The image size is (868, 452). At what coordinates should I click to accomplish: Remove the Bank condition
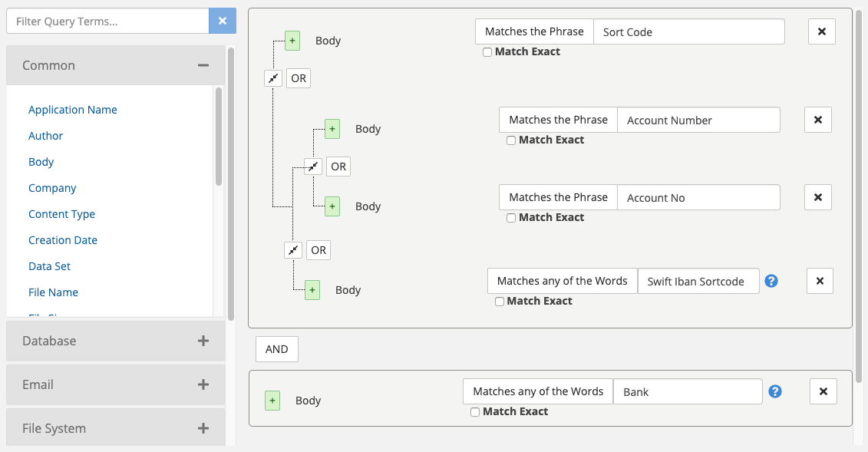tap(823, 391)
